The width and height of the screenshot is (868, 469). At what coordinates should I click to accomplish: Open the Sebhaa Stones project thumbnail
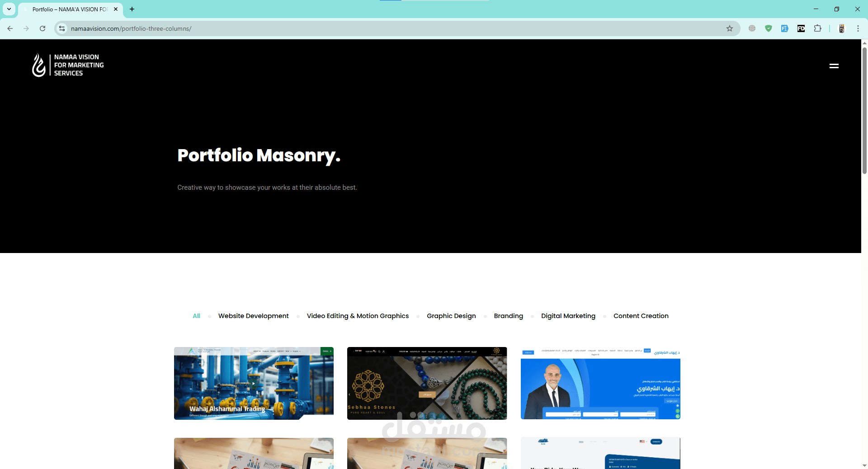(427, 383)
